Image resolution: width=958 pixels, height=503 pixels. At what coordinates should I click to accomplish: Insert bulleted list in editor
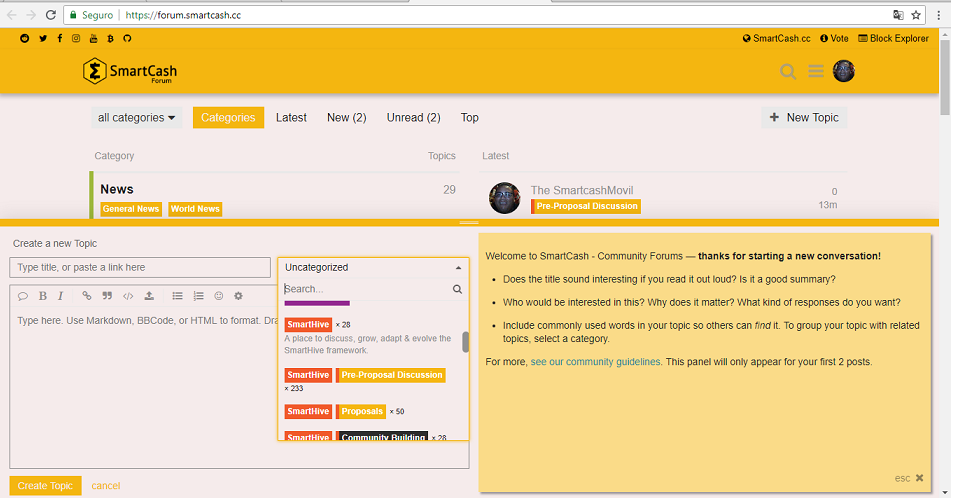(177, 296)
